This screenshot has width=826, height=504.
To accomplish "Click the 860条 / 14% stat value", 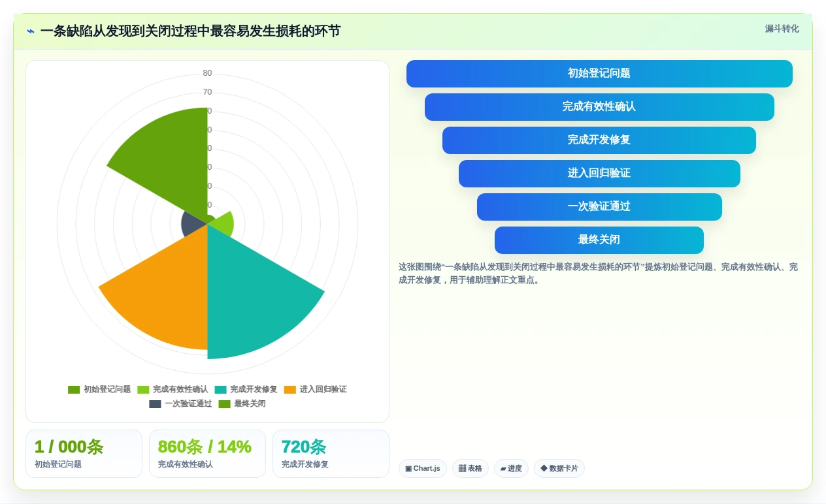I will [205, 447].
